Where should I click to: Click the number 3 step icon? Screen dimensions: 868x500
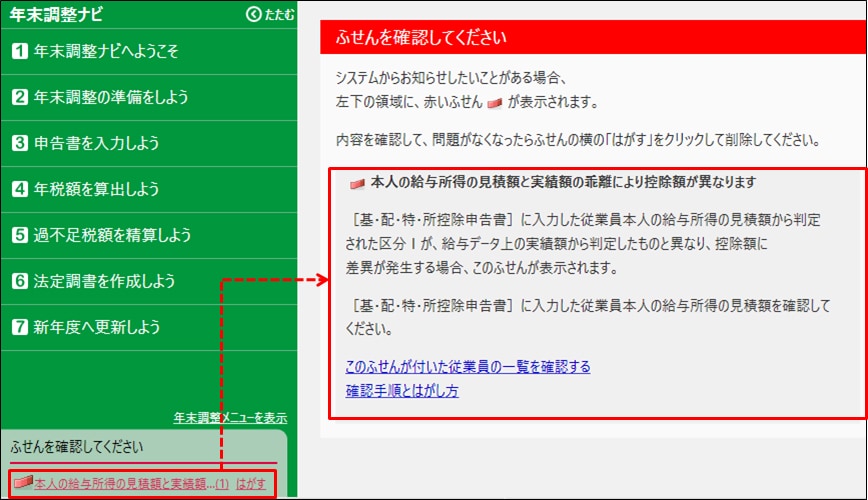pyautogui.click(x=19, y=143)
